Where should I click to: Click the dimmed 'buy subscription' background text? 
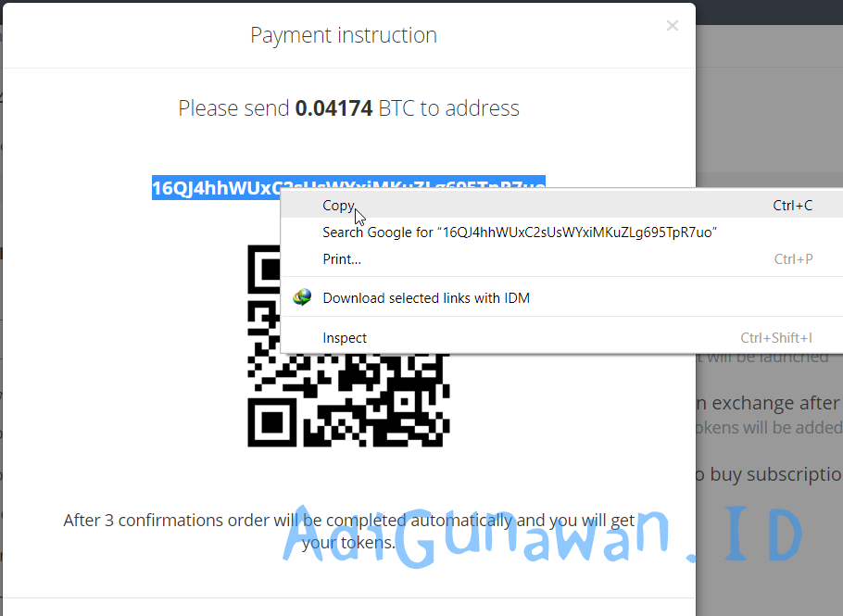[x=770, y=474]
